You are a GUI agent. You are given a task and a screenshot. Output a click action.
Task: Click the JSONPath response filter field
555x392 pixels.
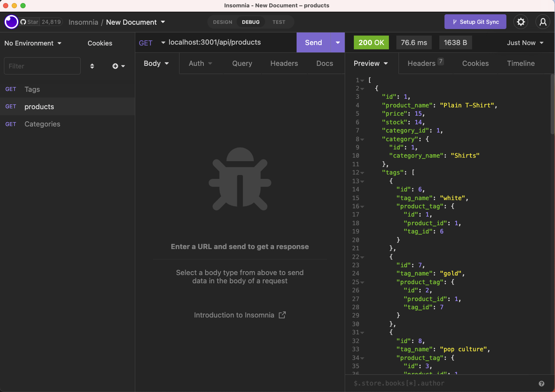(442, 383)
